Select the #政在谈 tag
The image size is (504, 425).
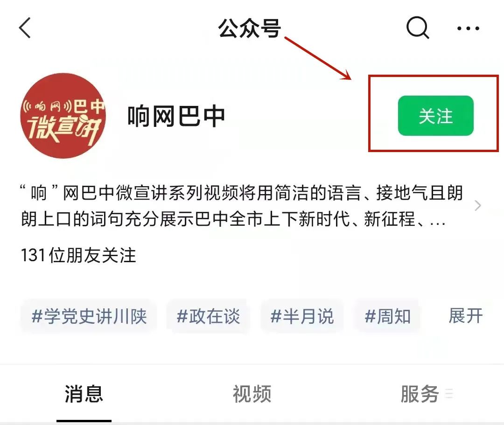[208, 316]
